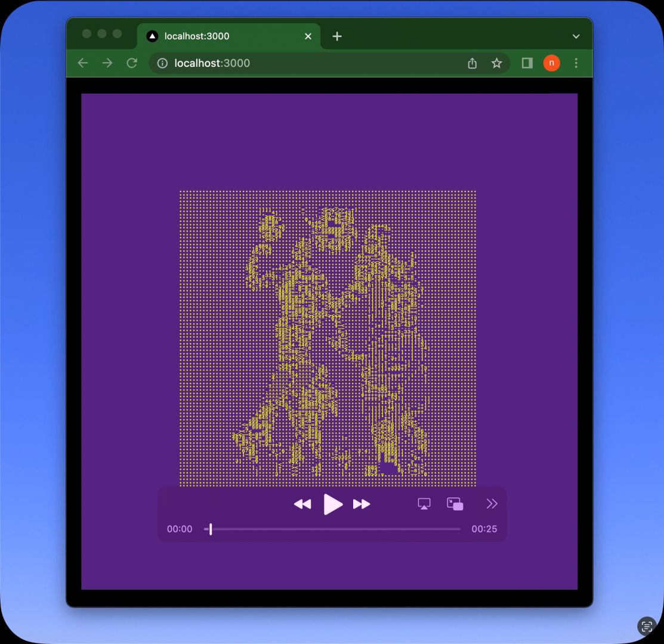Expand the tab search dropdown
Screen dimensions: 664x644
[576, 36]
